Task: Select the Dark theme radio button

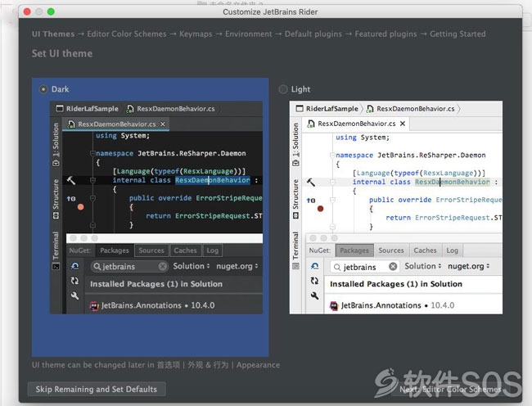Action: click(43, 89)
